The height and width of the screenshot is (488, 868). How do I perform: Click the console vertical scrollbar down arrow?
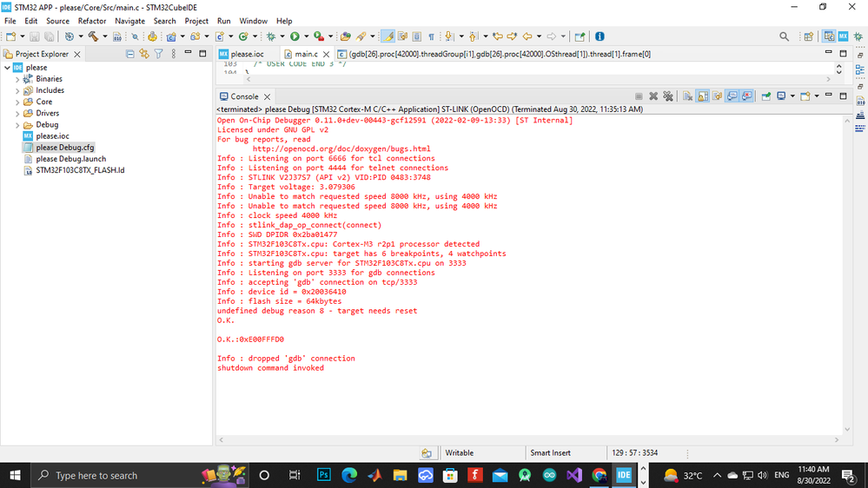(847, 429)
